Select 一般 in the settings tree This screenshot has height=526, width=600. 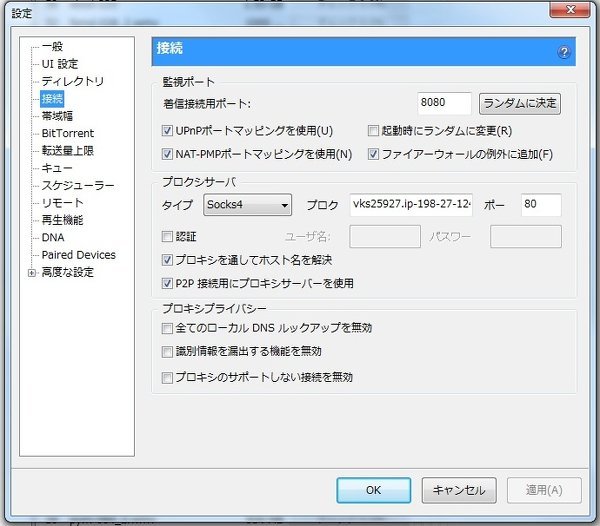[x=52, y=46]
